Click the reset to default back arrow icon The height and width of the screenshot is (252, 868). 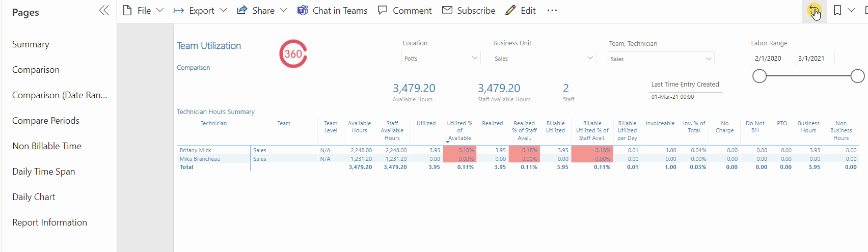[813, 11]
